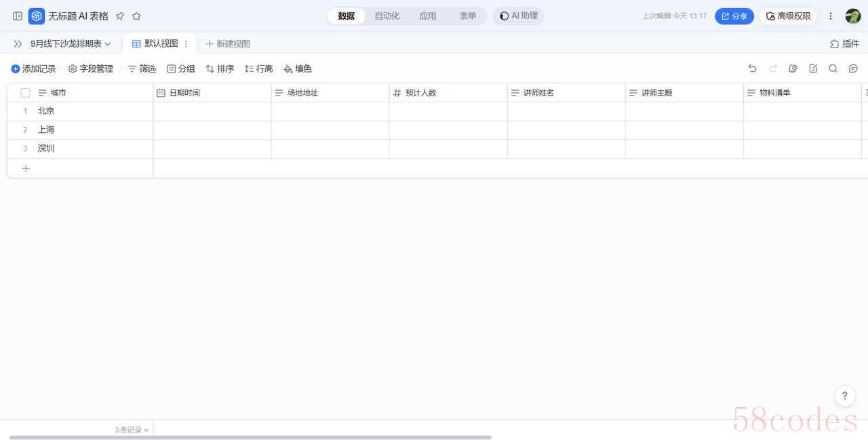Open the search magnifier icon
Image resolution: width=868 pixels, height=440 pixels.
click(x=833, y=68)
